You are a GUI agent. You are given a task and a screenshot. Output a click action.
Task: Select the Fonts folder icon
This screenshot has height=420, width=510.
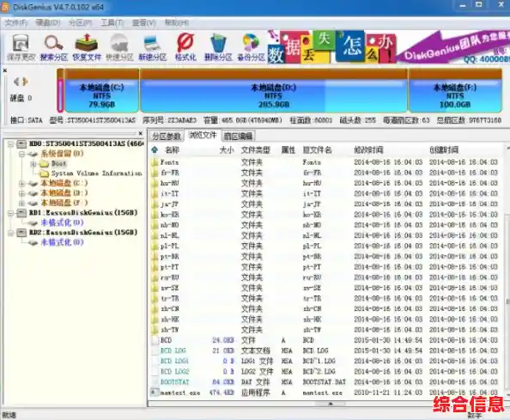point(155,162)
